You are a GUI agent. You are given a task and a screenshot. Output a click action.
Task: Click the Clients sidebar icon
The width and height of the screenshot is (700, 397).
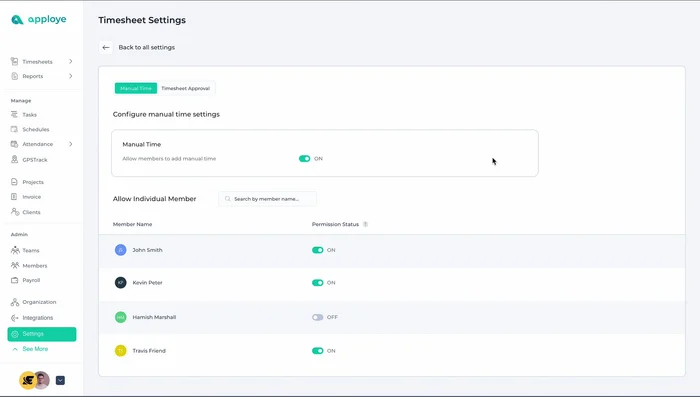15,212
